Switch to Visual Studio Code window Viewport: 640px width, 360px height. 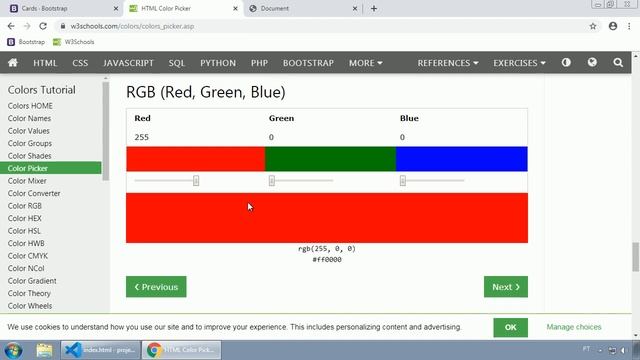pos(101,350)
